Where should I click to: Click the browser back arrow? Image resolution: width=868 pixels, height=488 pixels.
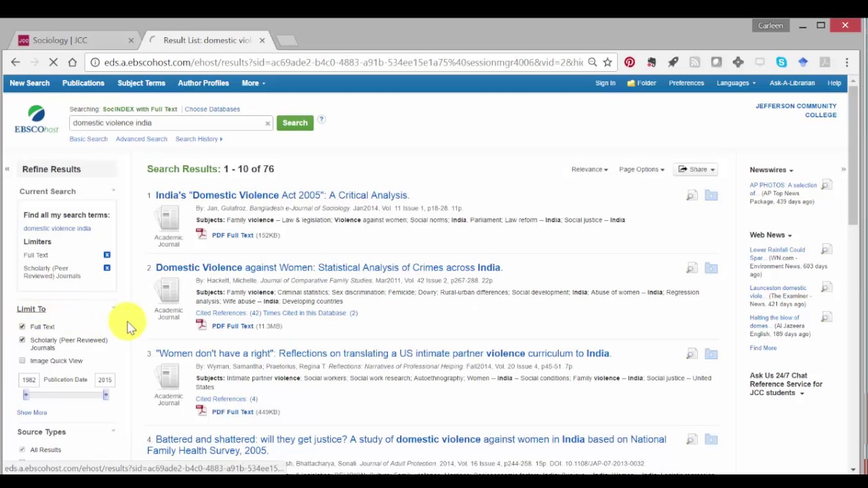(16, 62)
